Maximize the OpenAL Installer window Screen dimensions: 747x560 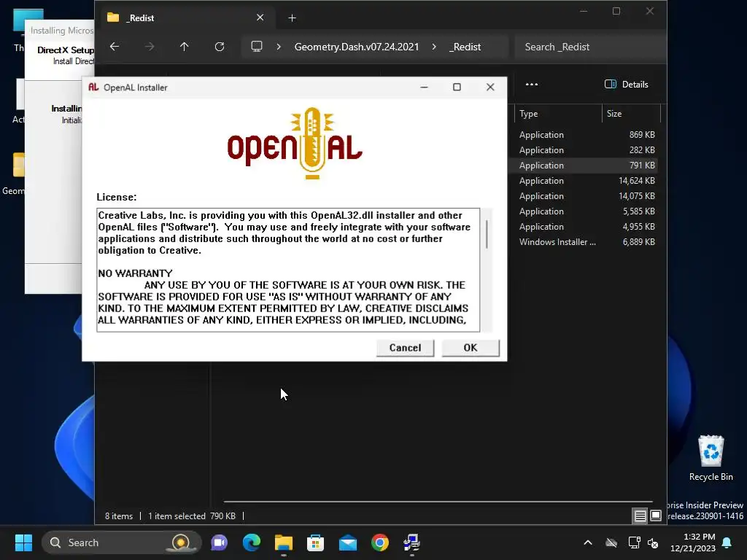tap(457, 87)
